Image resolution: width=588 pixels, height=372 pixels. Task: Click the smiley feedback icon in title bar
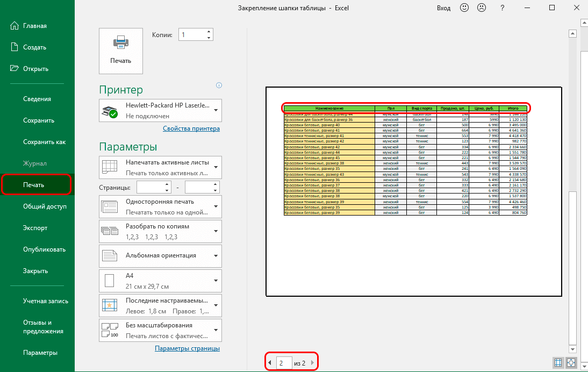point(464,8)
